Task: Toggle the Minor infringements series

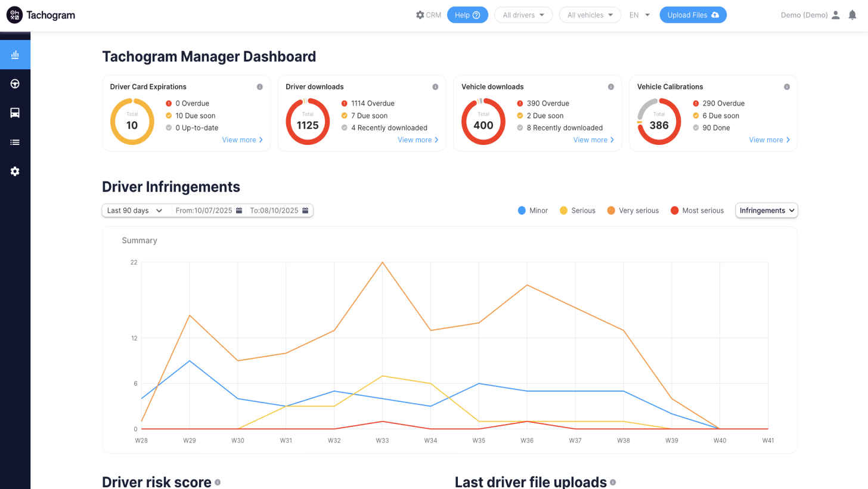Action: point(532,210)
